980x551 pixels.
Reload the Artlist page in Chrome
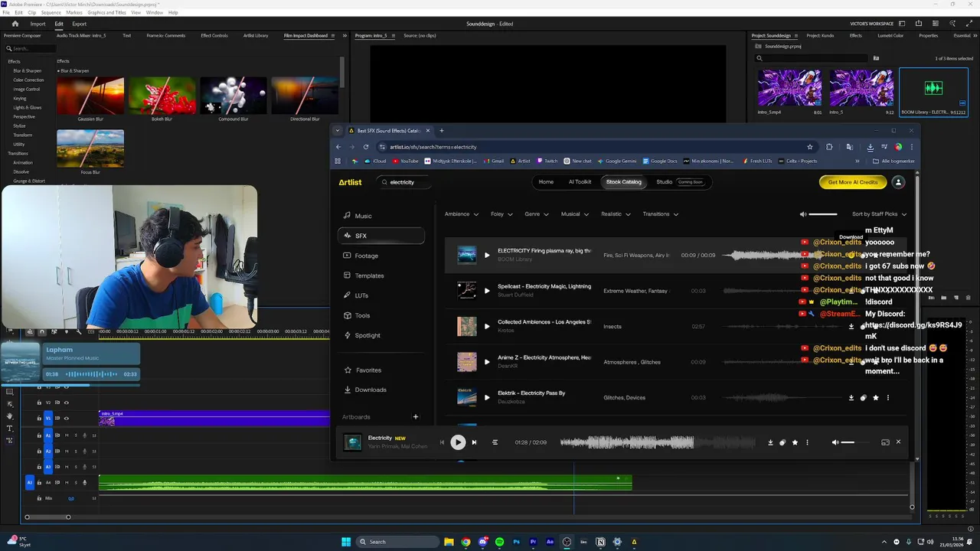(x=366, y=147)
